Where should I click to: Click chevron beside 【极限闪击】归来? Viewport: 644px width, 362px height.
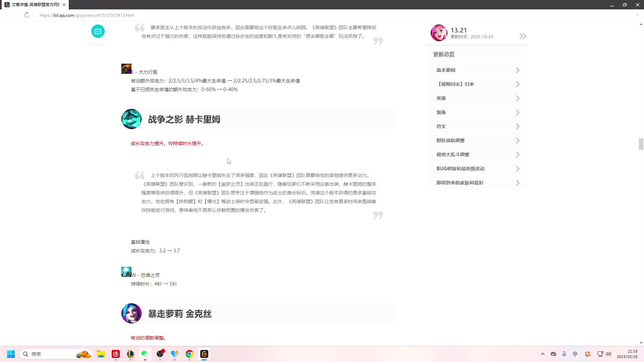(x=518, y=84)
